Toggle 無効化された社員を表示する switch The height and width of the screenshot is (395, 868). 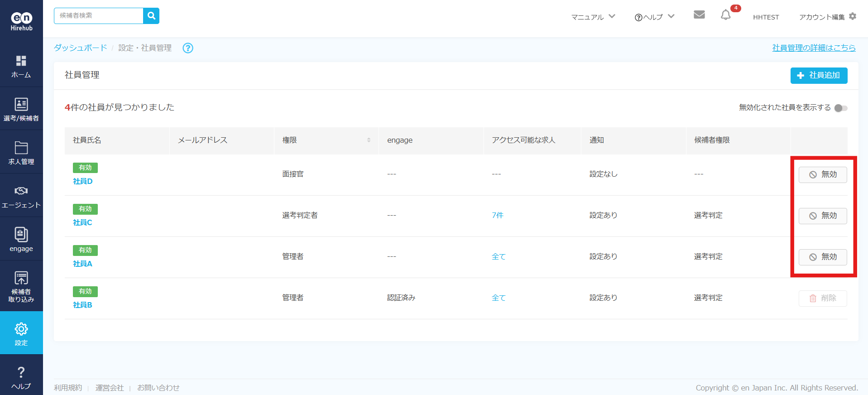pyautogui.click(x=841, y=108)
